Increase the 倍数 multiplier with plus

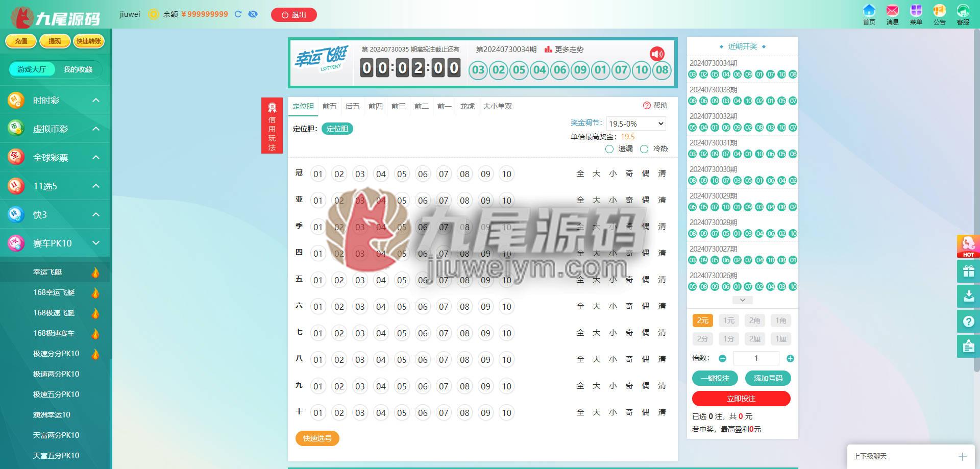(790, 359)
